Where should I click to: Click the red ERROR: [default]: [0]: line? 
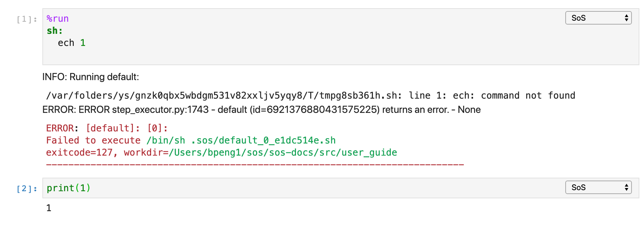point(107,128)
